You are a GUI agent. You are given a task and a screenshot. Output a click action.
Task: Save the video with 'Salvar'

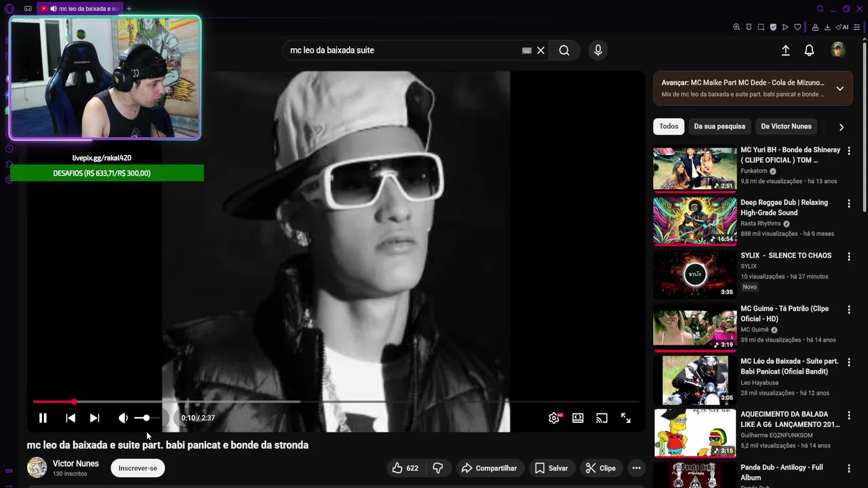551,468
